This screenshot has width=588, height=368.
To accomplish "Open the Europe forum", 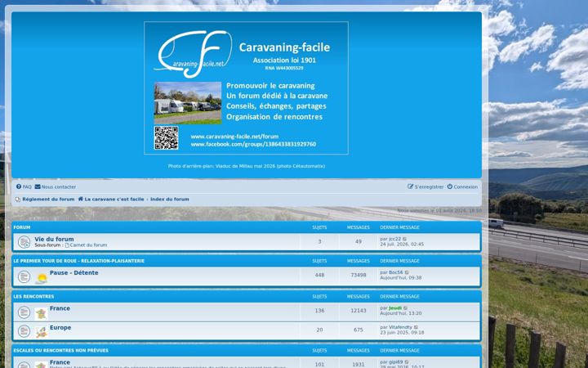I will click(x=60, y=328).
